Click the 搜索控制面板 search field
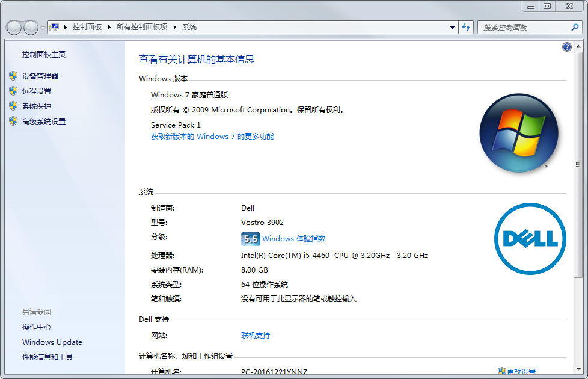Viewport: 588px width, 379px height. pyautogui.click(x=523, y=27)
